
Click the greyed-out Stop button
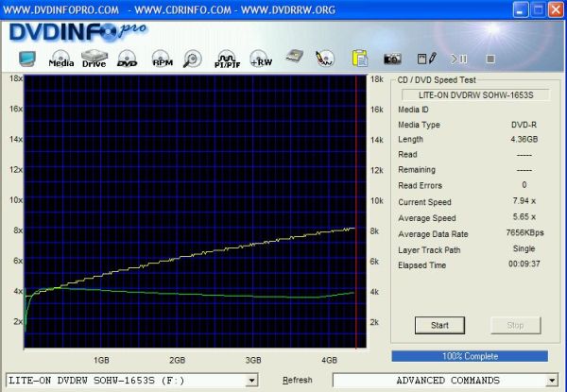tap(516, 326)
